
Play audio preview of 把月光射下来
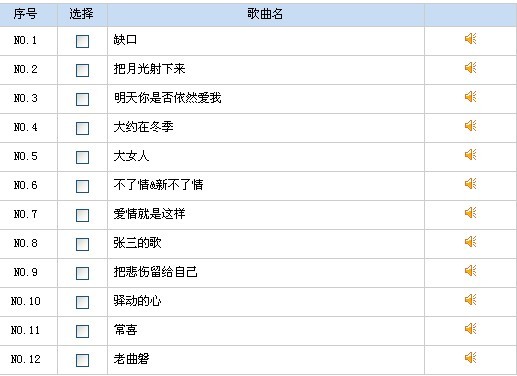click(470, 68)
